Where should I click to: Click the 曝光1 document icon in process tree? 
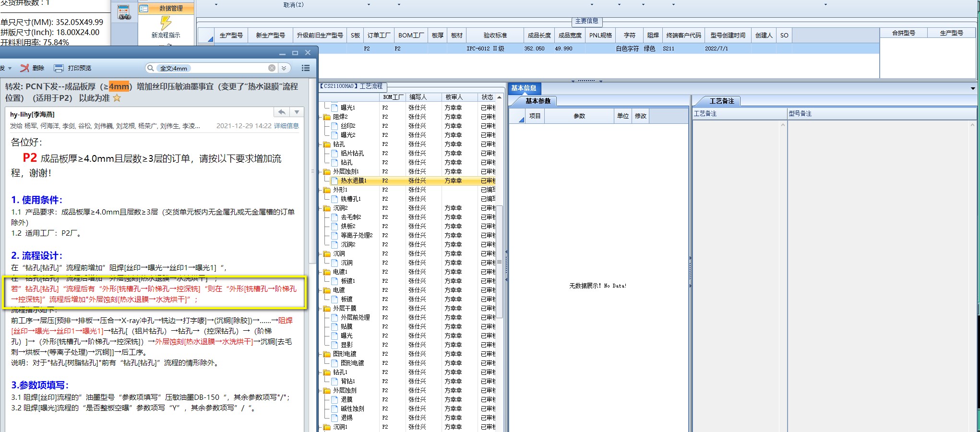pyautogui.click(x=335, y=108)
